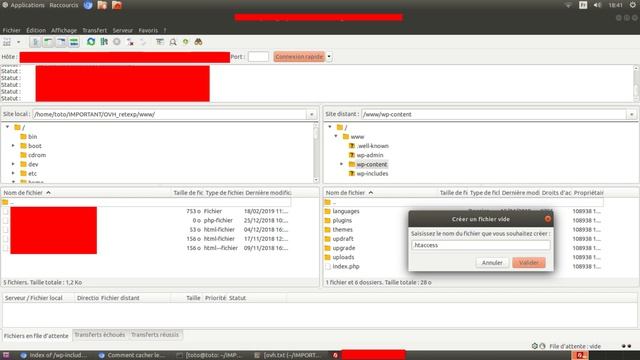Click the Site local path field
640x360 pixels.
[x=170, y=114]
